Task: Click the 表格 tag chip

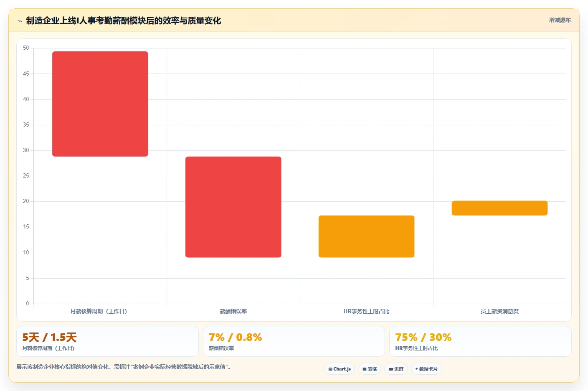Action: 370,369
